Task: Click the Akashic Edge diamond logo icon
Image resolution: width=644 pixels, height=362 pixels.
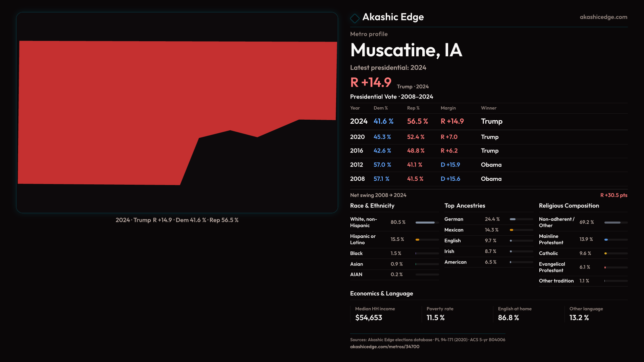Action: pos(355,18)
